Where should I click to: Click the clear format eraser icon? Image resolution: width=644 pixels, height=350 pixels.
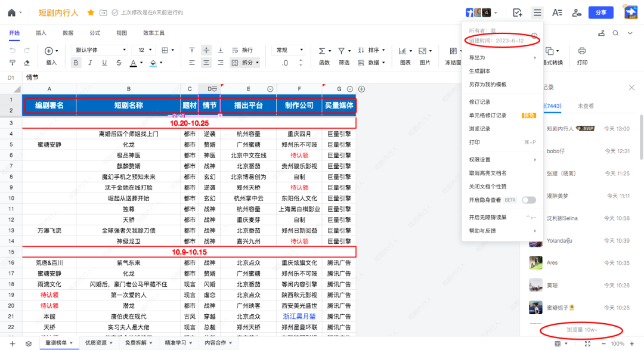click(x=27, y=63)
